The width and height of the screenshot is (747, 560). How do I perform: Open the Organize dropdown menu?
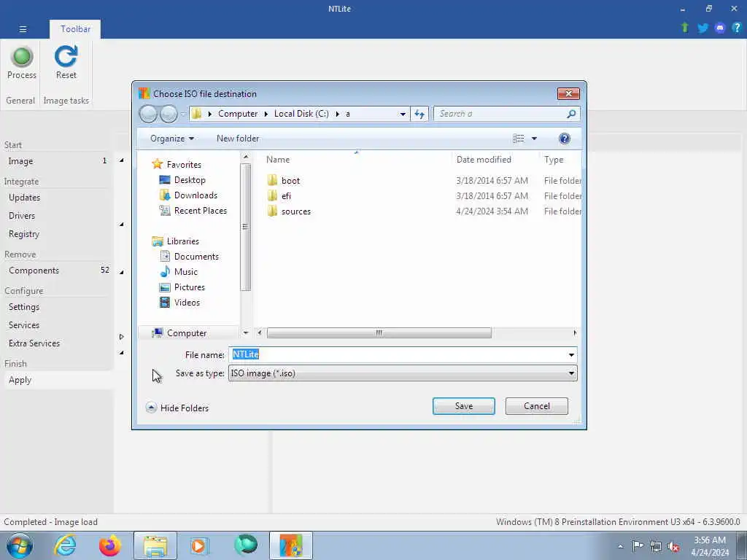[x=172, y=139]
